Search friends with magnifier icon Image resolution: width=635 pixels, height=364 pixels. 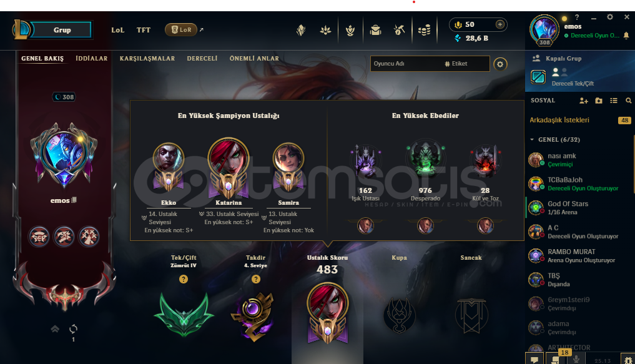(x=629, y=101)
